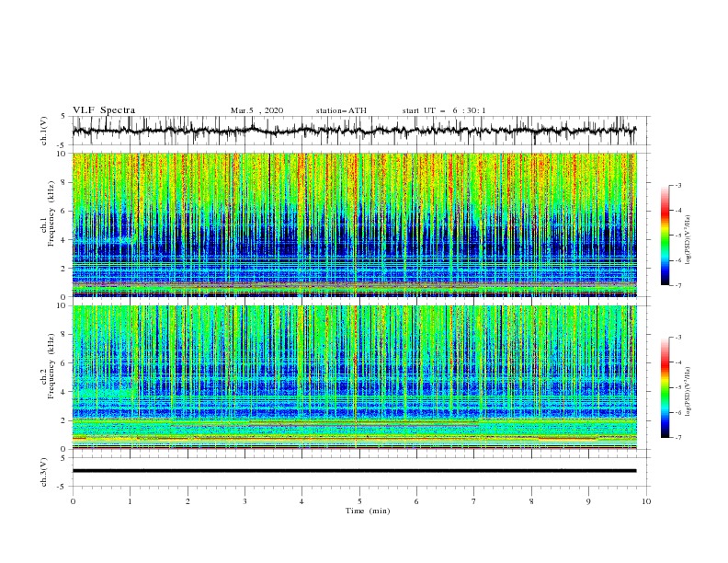Click the "Time (min)" axis label
This screenshot has width=728, height=563.
coord(368,511)
